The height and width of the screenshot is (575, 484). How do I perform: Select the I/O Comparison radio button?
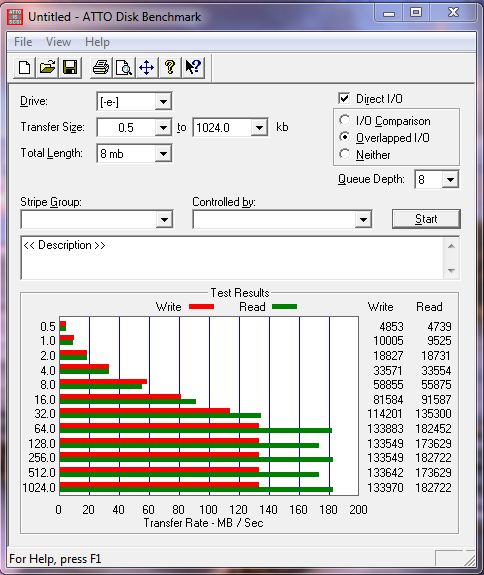click(x=344, y=120)
